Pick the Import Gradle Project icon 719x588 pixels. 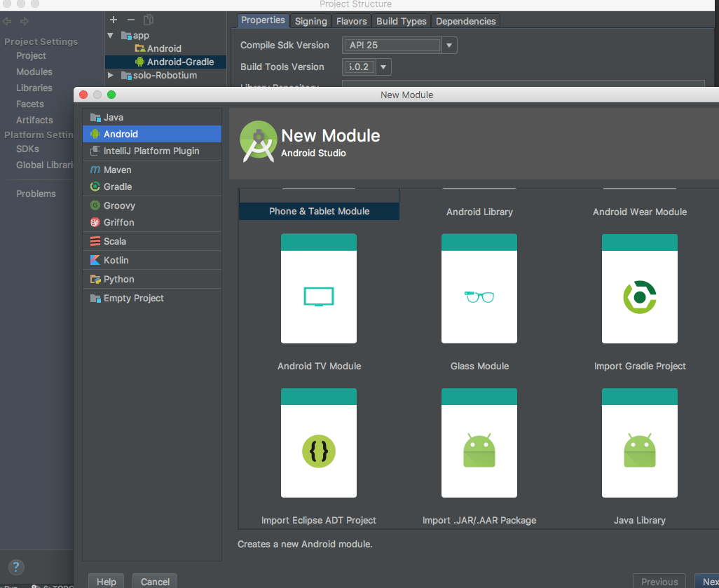(x=640, y=289)
